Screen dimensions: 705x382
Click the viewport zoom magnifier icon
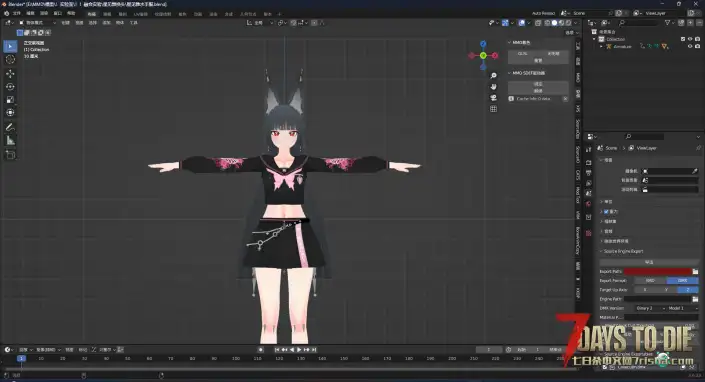click(494, 76)
